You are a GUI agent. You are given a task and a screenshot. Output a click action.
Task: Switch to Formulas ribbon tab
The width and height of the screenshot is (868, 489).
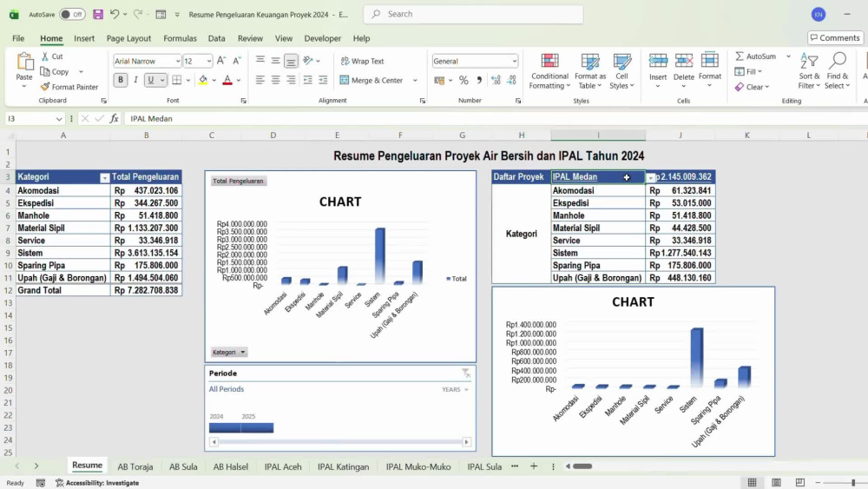(180, 38)
